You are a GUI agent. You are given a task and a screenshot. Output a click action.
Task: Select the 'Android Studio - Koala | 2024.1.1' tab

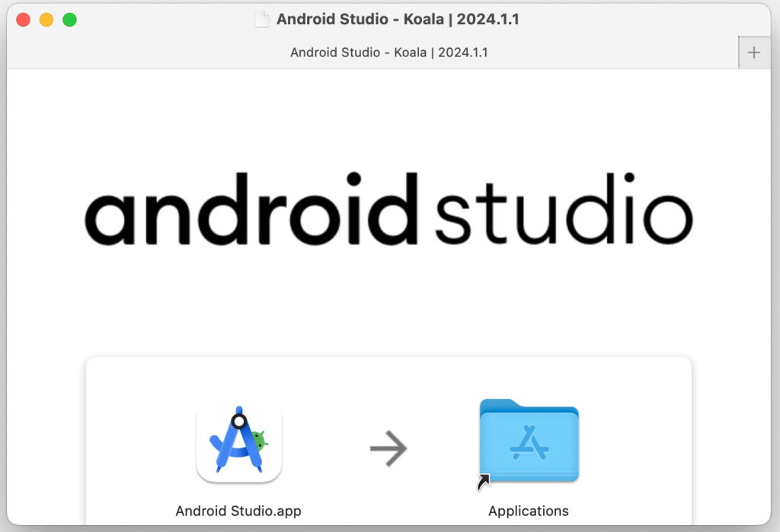388,53
